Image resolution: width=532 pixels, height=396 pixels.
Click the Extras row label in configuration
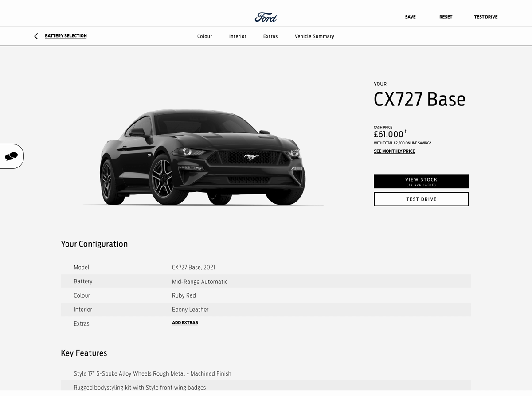pos(82,324)
